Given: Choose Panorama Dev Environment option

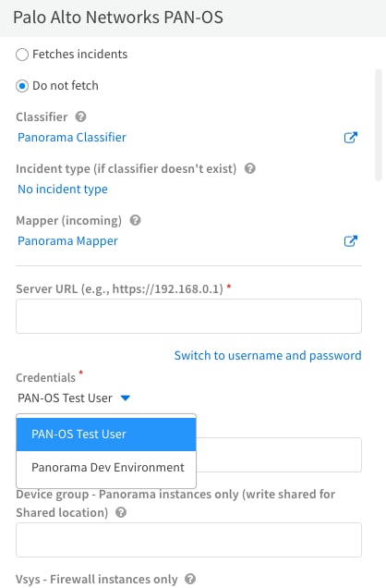Looking at the screenshot, I should 106,467.
